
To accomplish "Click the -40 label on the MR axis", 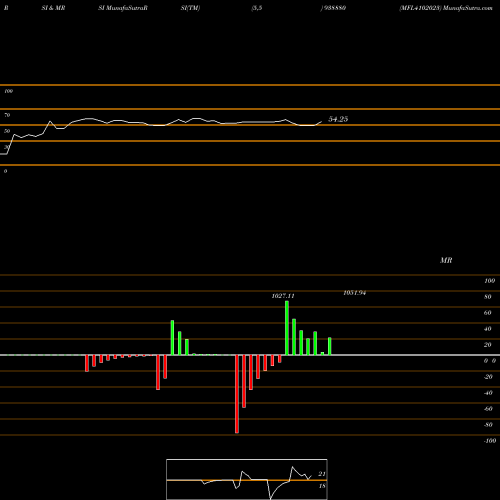I will 488,393.
